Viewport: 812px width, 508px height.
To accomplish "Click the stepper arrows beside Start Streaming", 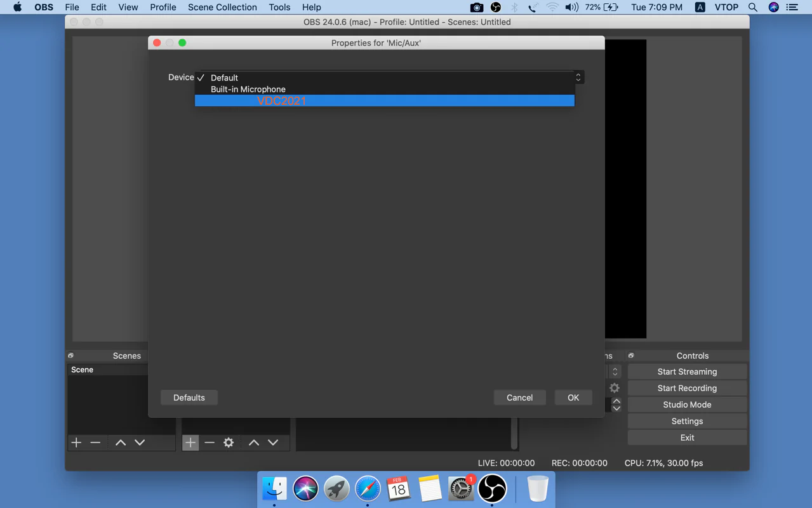I will tap(615, 371).
